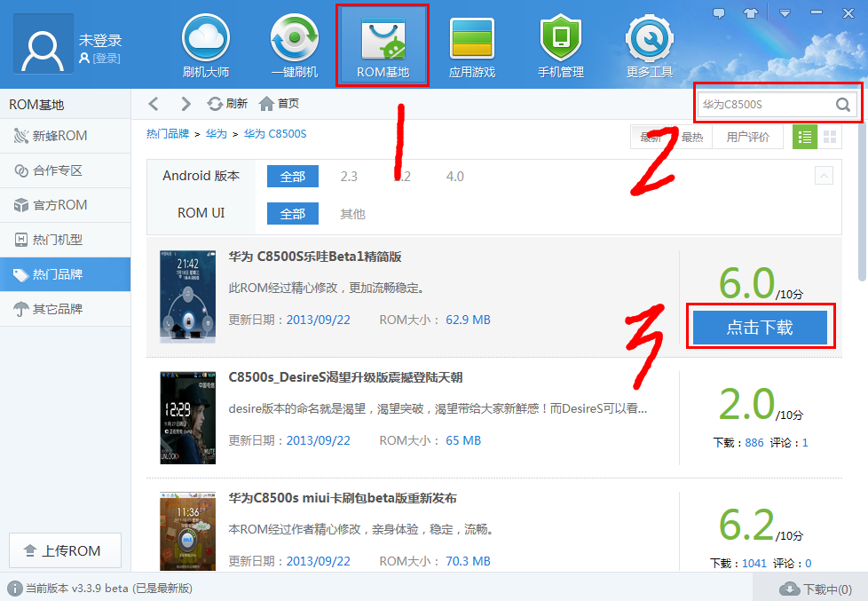This screenshot has height=601, width=868.
Task: Open the 下载中(0) downloads panel
Action: pos(815,589)
